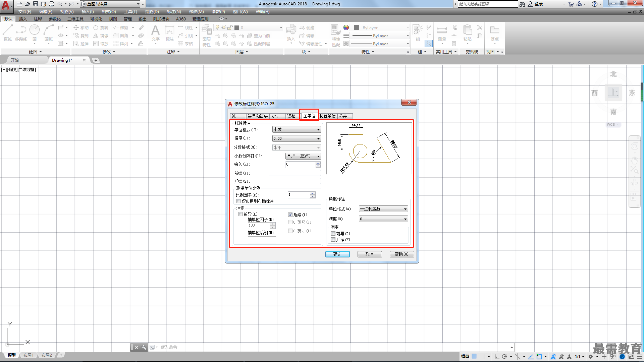Select the Polyline (多段线) tool
The width and height of the screenshot is (644, 362).
pos(21,33)
